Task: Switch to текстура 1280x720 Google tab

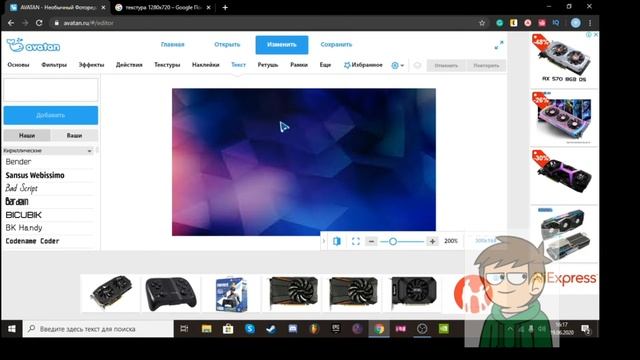Action: [x=163, y=7]
